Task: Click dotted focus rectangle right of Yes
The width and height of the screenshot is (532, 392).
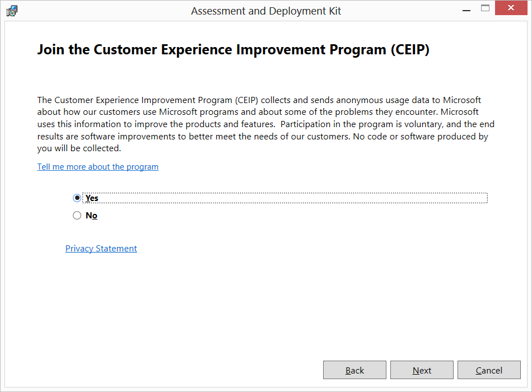Action: [x=336, y=198]
